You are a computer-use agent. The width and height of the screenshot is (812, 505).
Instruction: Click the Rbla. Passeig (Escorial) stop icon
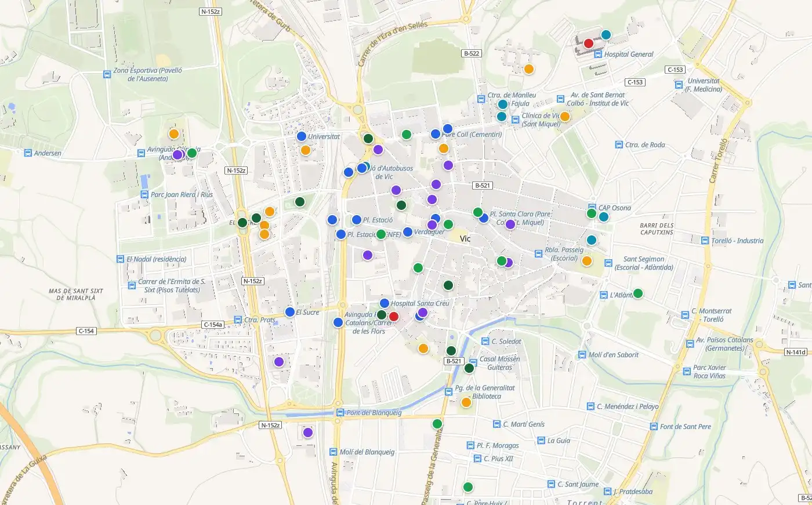[538, 253]
